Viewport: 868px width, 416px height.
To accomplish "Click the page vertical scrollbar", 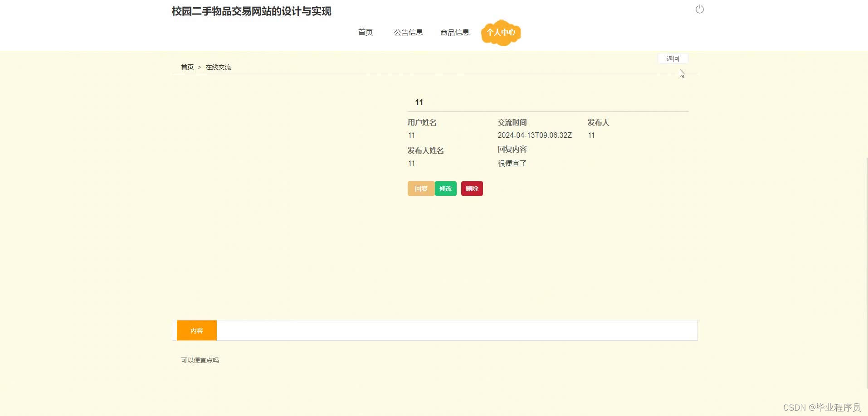I will coord(866,272).
